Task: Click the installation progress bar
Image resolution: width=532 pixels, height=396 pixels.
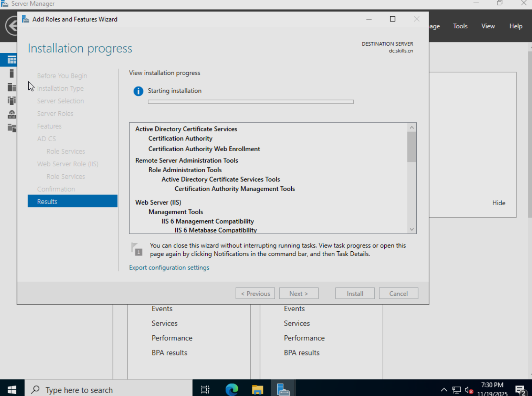Action: coord(251,102)
